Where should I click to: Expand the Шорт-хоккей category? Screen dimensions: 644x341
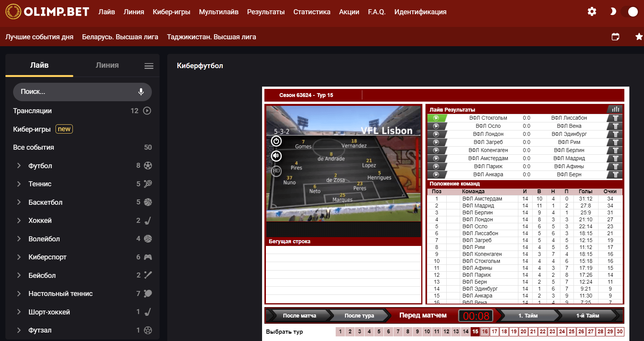click(19, 312)
